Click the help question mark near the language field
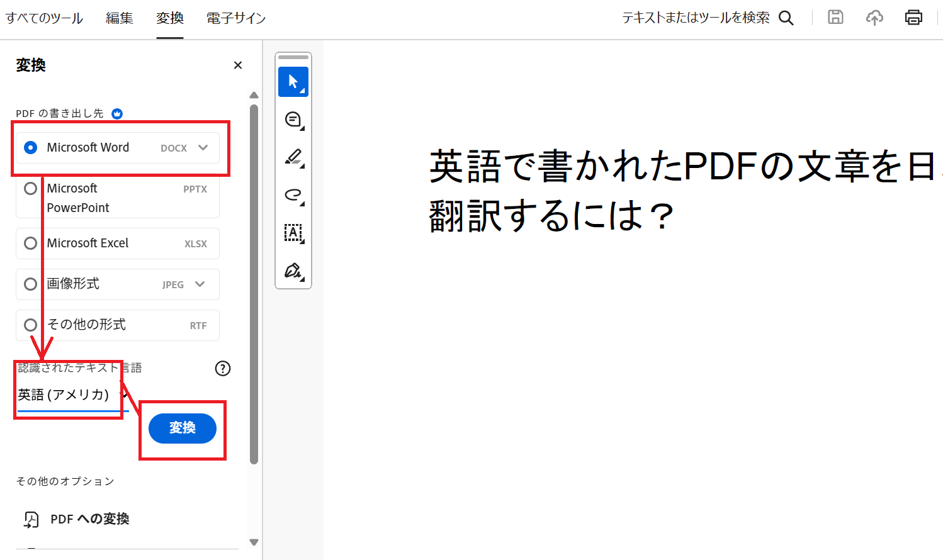943x560 pixels. pyautogui.click(x=222, y=369)
